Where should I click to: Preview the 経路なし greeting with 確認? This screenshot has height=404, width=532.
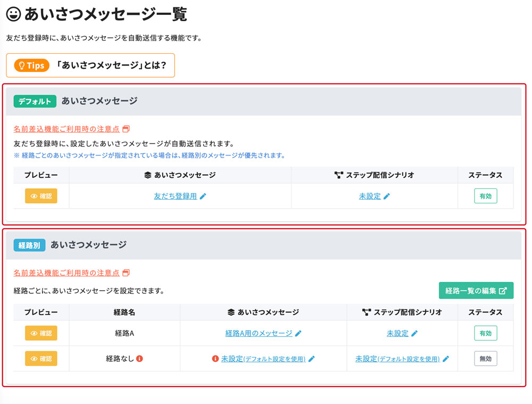tap(41, 359)
